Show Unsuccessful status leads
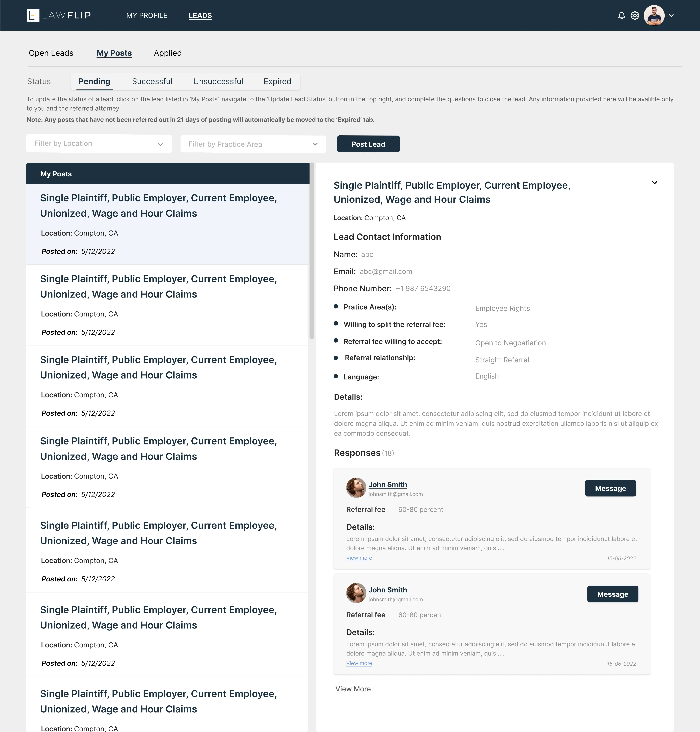This screenshot has height=732, width=700. coord(218,81)
